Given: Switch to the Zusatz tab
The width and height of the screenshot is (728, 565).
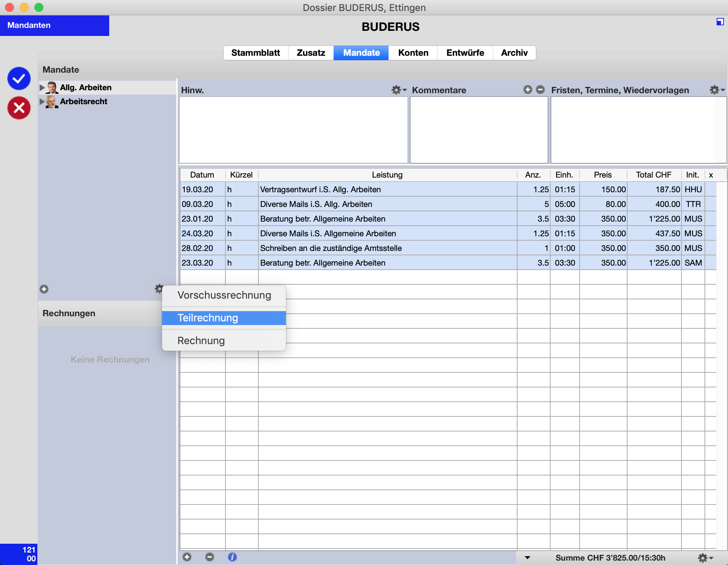Looking at the screenshot, I should pos(311,53).
